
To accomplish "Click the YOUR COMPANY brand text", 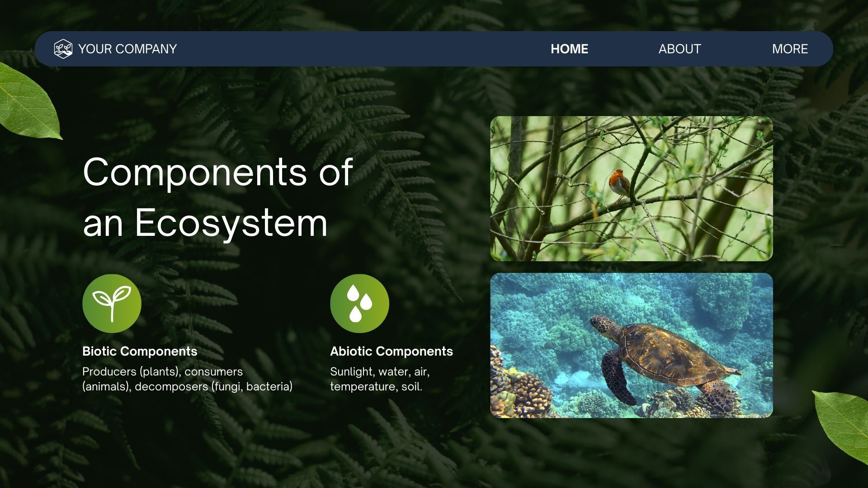I will pyautogui.click(x=127, y=49).
